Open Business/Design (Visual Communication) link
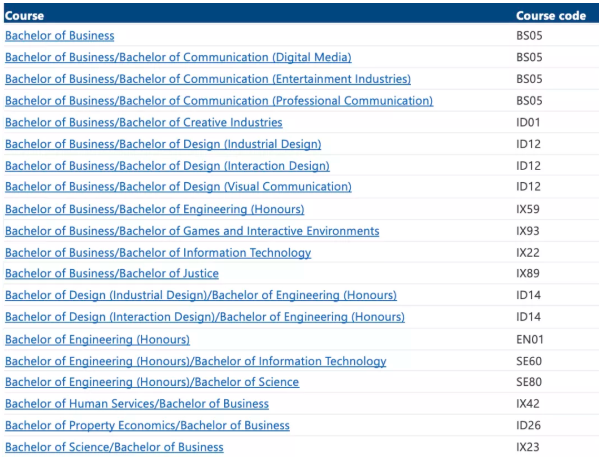 coord(178,187)
